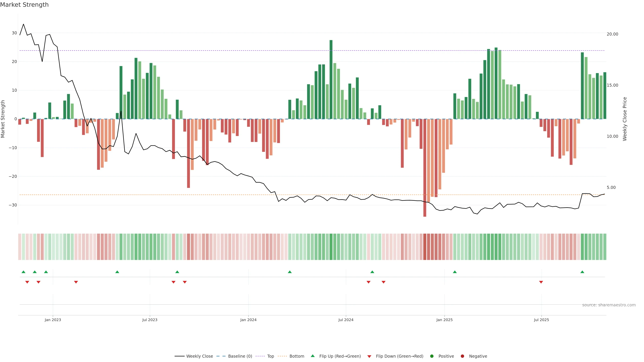
Task: Click the rightmost green flip-up triangle marker
Action: tap(582, 272)
